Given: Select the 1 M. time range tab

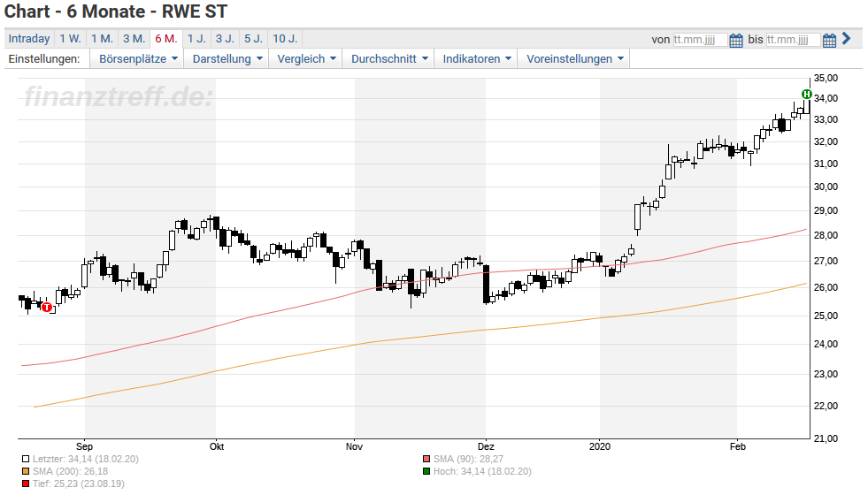Looking at the screenshot, I should coord(103,39).
